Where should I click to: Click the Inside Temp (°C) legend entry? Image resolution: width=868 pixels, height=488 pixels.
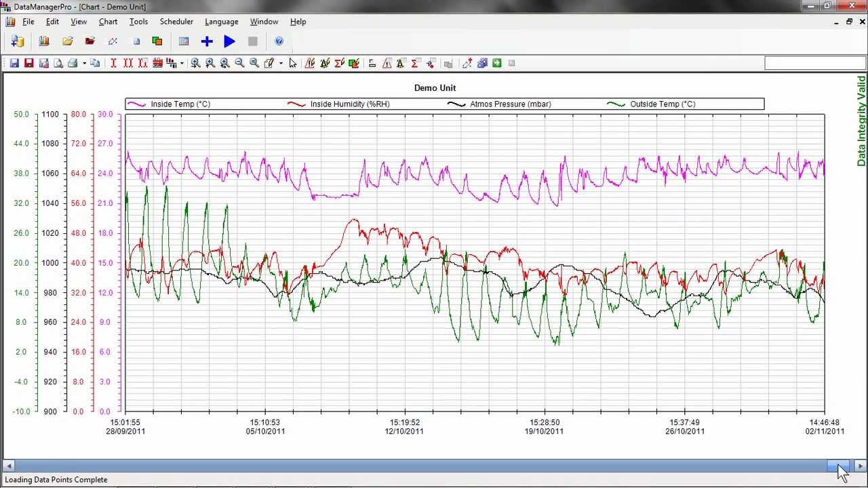coord(170,104)
